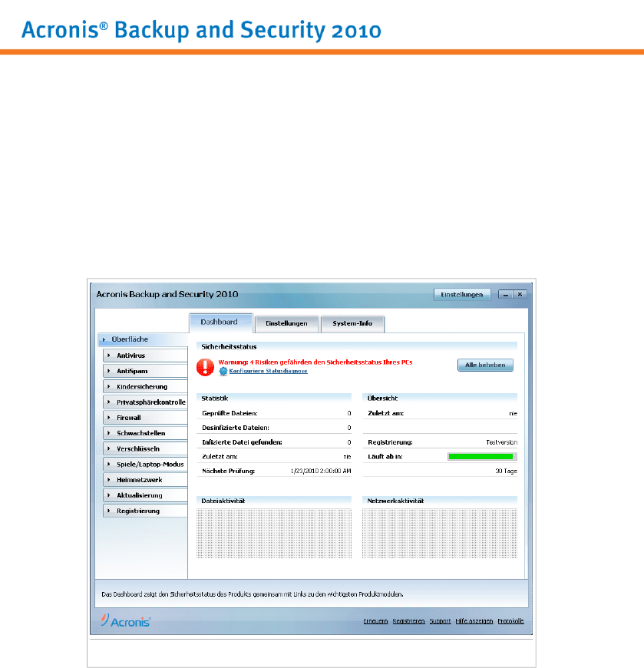
Task: Switch to the Dashboard tab
Action: click(221, 322)
